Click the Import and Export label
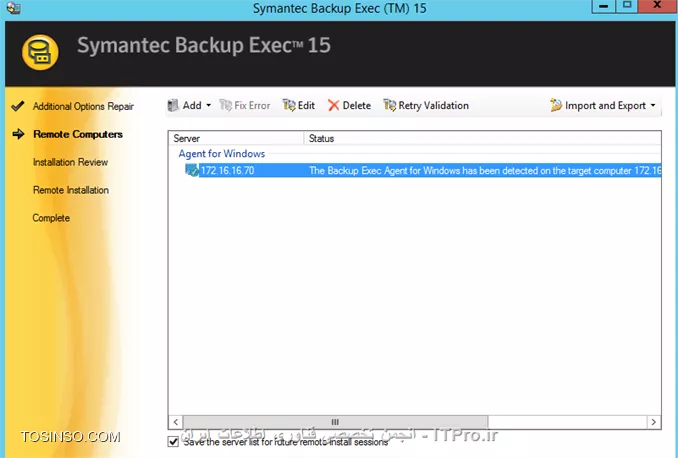Image resolution: width=678 pixels, height=458 pixels. pyautogui.click(x=605, y=106)
